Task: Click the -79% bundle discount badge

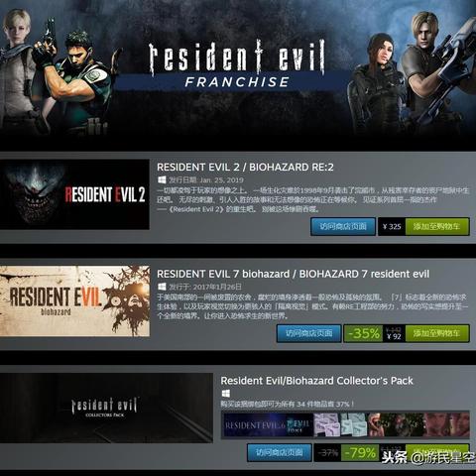Action: [x=360, y=452]
